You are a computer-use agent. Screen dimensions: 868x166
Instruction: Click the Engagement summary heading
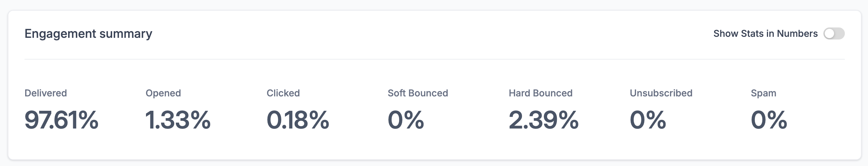click(x=88, y=33)
